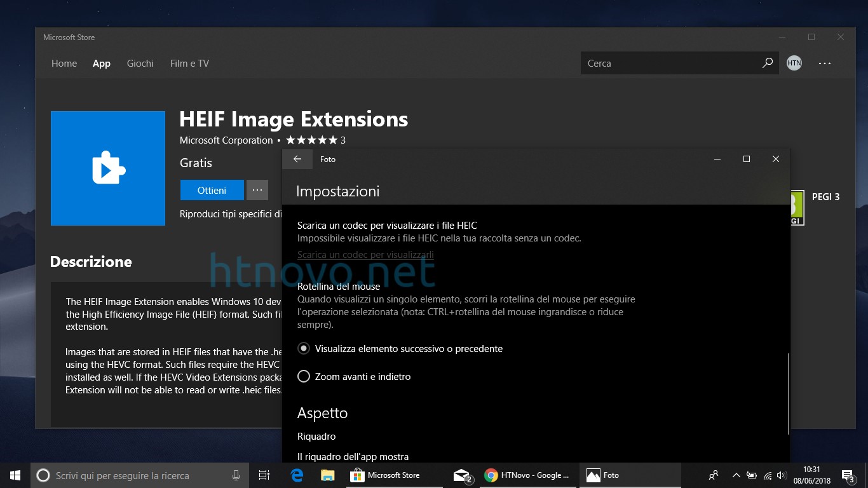Show the people icon in taskbar
Screen dimensions: 868x488
pos(713,475)
